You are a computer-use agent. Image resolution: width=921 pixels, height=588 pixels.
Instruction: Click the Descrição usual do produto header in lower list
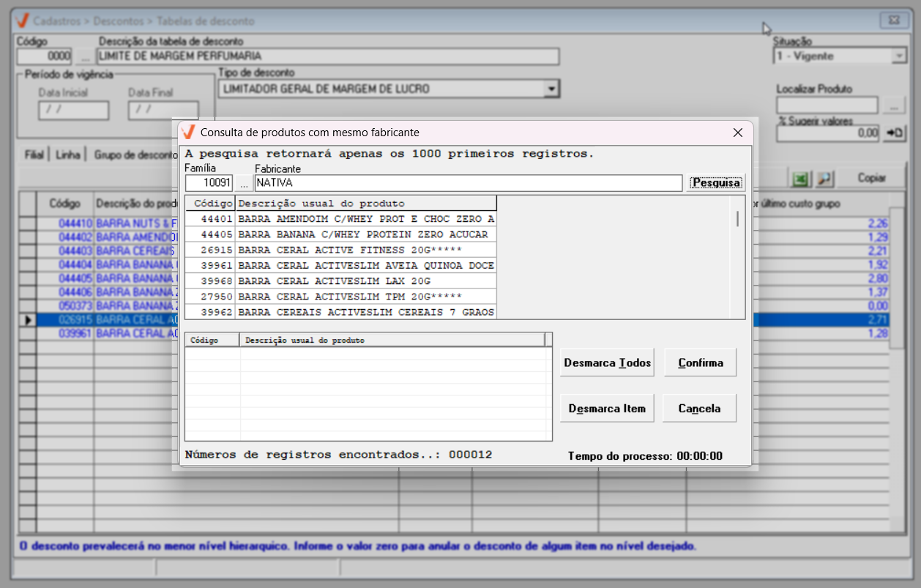(392, 340)
